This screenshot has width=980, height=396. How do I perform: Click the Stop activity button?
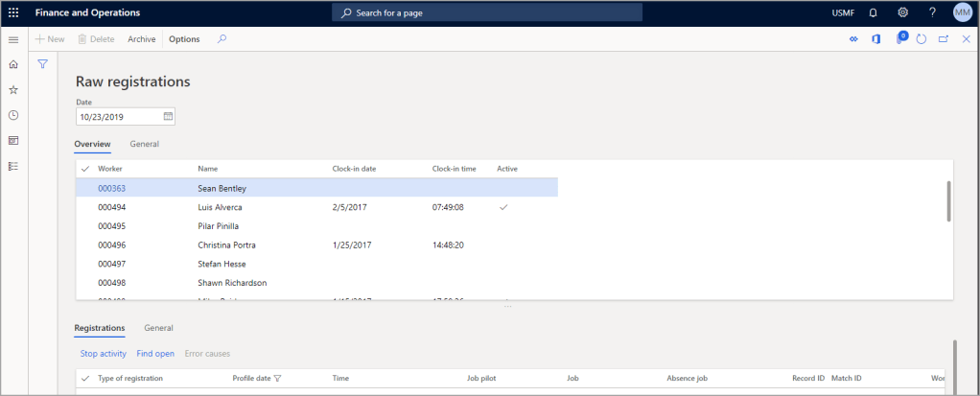click(x=103, y=354)
